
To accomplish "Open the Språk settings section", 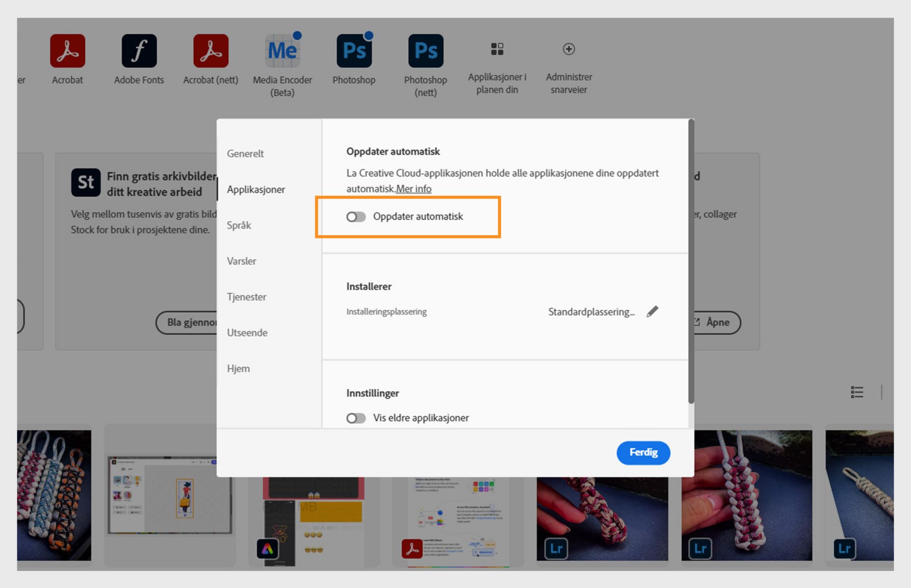I will coord(239,225).
